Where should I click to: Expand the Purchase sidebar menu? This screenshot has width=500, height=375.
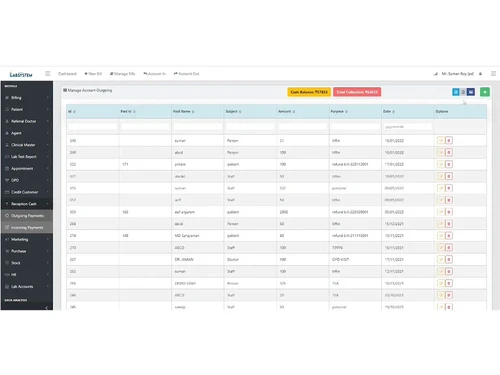coord(27,251)
